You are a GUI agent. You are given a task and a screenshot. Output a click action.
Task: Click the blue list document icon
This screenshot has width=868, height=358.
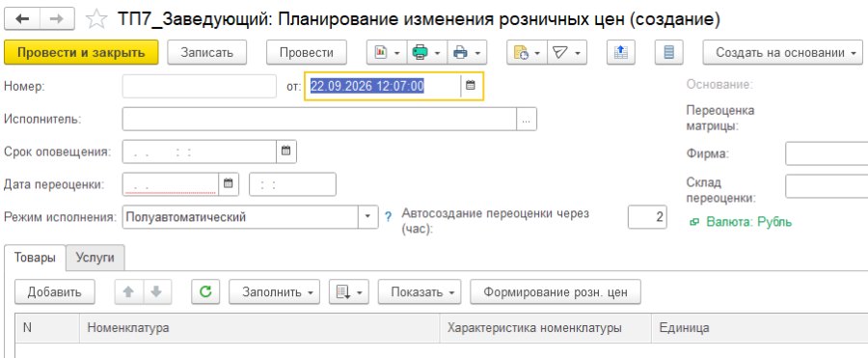[x=668, y=53]
